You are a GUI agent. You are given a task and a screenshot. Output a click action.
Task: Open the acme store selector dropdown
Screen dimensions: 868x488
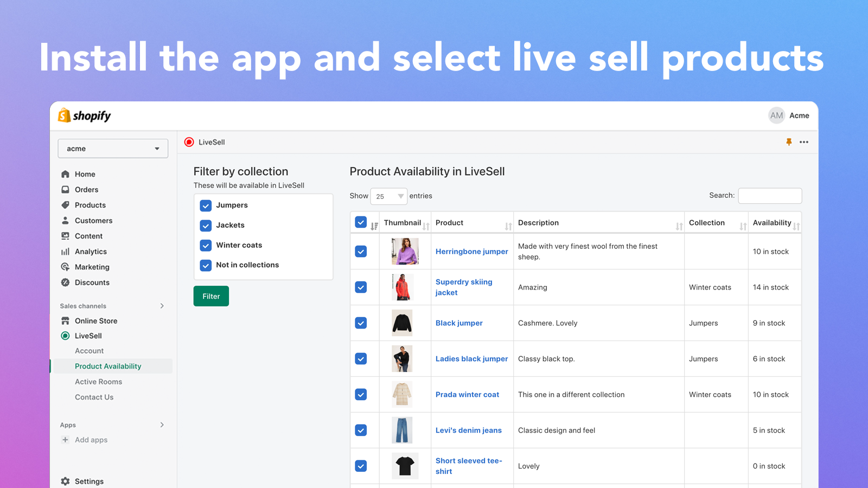(113, 149)
